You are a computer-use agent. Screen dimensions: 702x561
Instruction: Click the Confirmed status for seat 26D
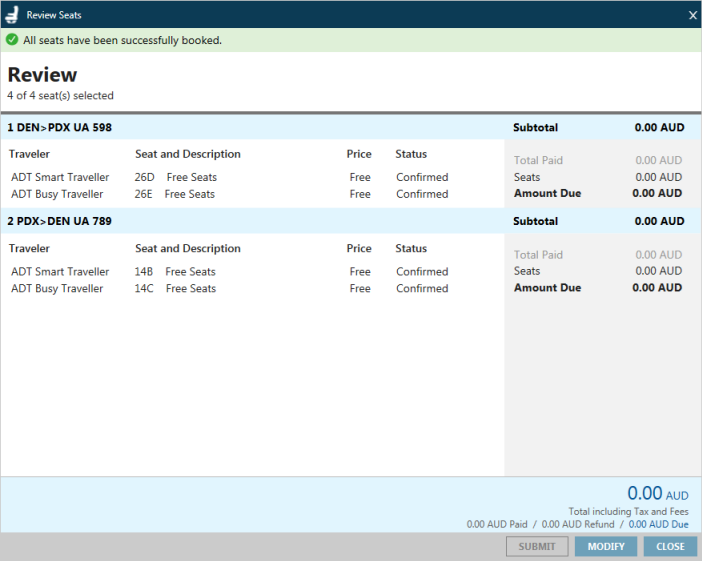pyautogui.click(x=422, y=178)
